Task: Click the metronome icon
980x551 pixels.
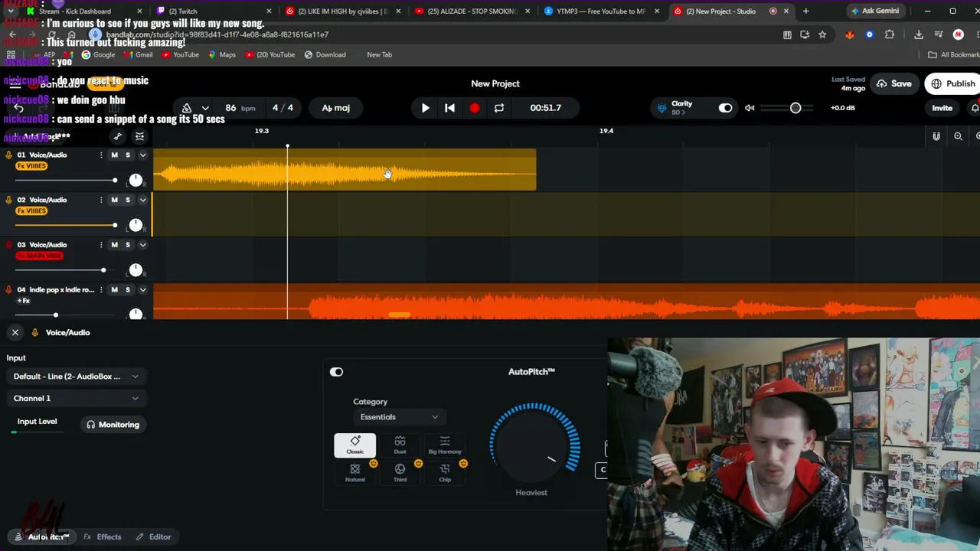Action: click(x=187, y=108)
